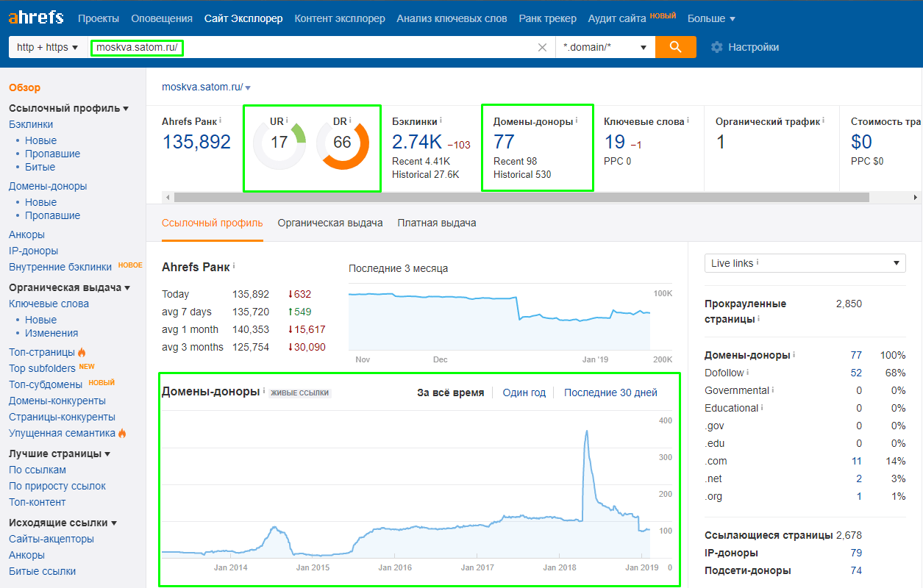Open the Обзор sidebar link
The height and width of the screenshot is (588, 923).
25,87
